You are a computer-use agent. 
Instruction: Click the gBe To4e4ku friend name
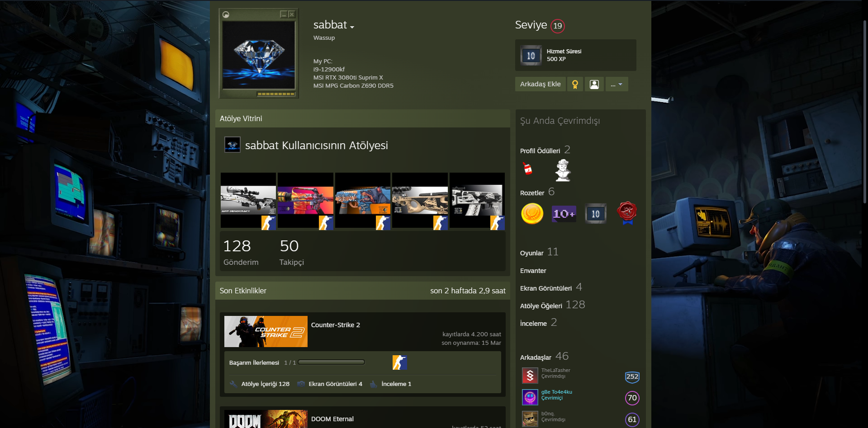557,392
